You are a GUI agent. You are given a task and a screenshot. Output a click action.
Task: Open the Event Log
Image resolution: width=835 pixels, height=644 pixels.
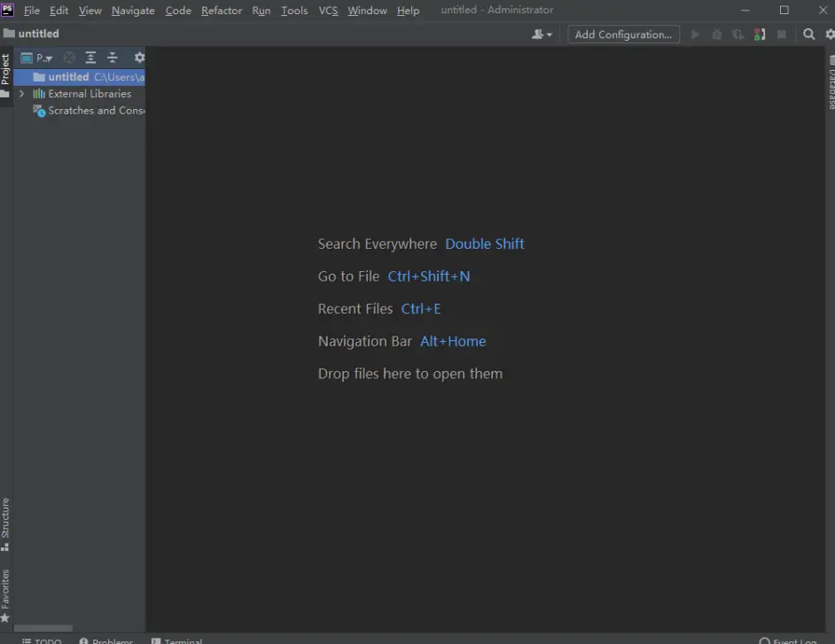pos(788,640)
